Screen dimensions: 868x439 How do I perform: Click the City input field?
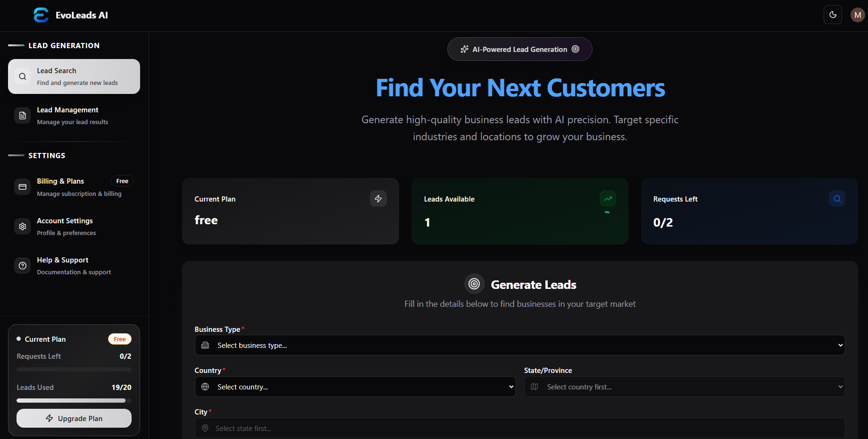(x=519, y=428)
